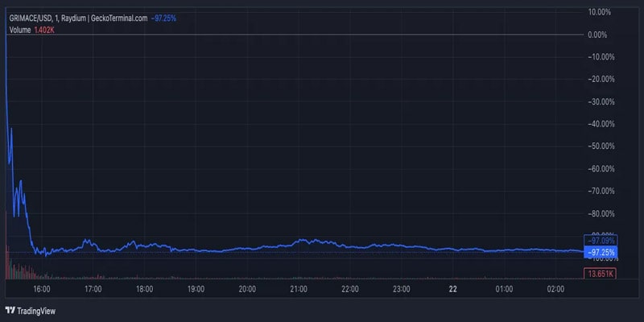Image resolution: width=644 pixels, height=322 pixels.
Task: Click the date 22 time axis label
Action: [452, 289]
